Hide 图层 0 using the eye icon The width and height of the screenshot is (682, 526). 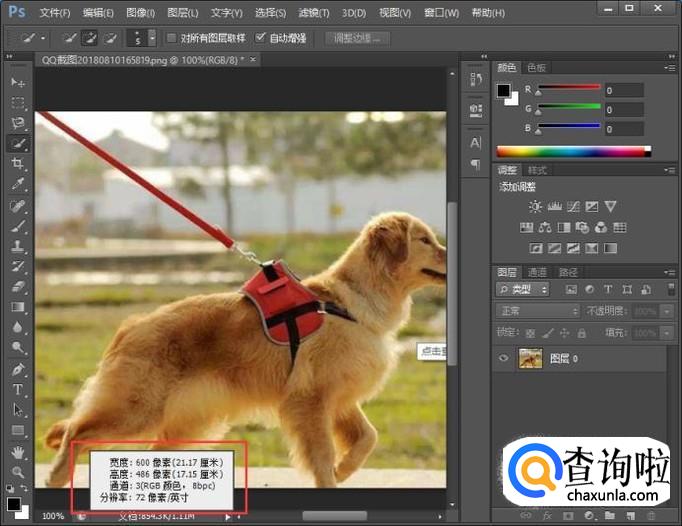[x=504, y=358]
